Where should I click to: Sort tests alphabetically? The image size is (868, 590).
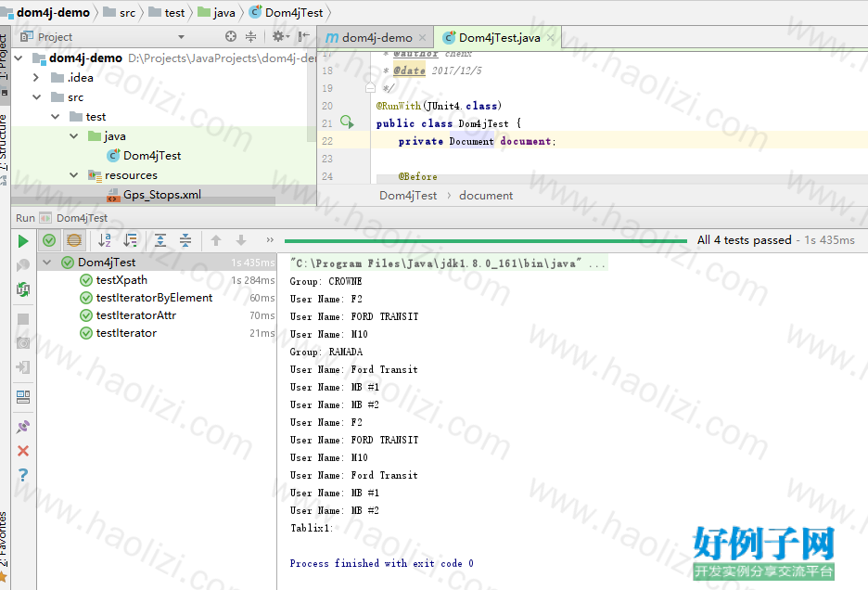tap(104, 240)
